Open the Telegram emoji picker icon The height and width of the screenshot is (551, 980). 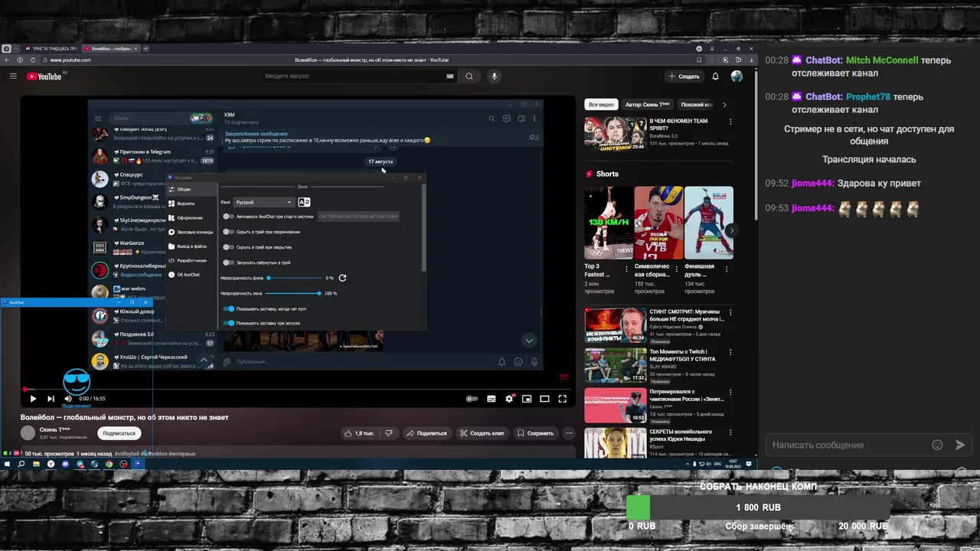coord(518,362)
